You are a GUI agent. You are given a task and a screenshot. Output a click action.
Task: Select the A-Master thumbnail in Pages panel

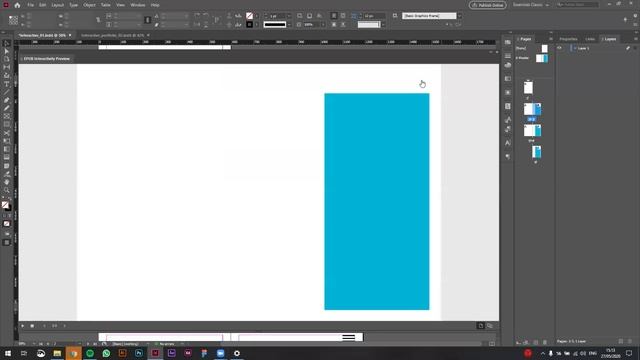pyautogui.click(x=542, y=58)
